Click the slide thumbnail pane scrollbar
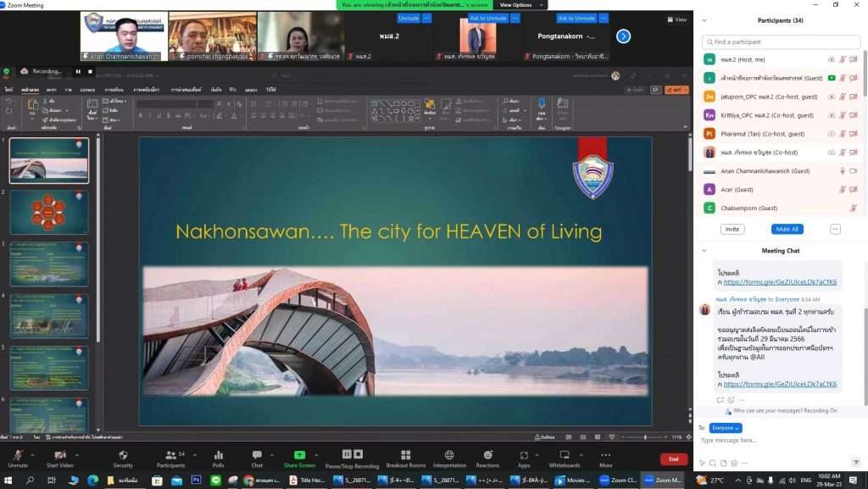Screen dimensions: 868x489 pyautogui.click(x=98, y=238)
